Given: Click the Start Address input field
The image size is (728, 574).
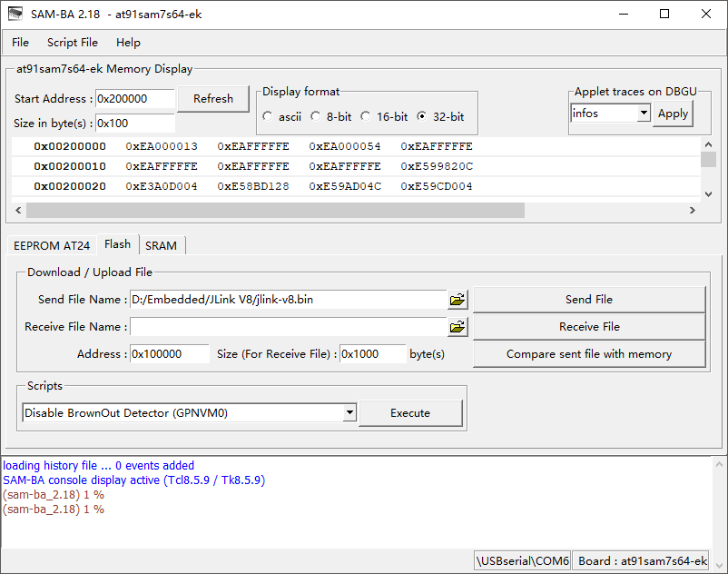Looking at the screenshot, I should (x=134, y=98).
